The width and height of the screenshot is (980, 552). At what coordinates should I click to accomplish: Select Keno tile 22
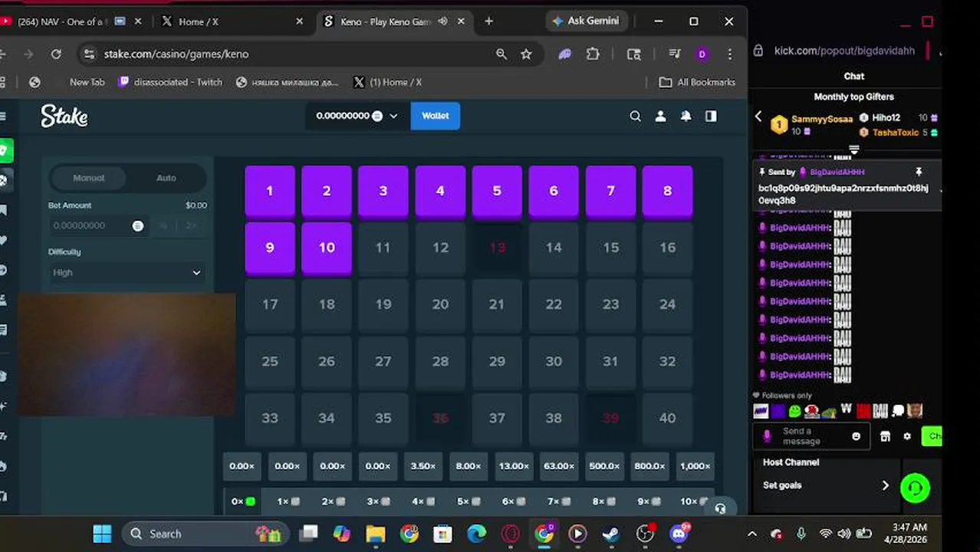[554, 304]
